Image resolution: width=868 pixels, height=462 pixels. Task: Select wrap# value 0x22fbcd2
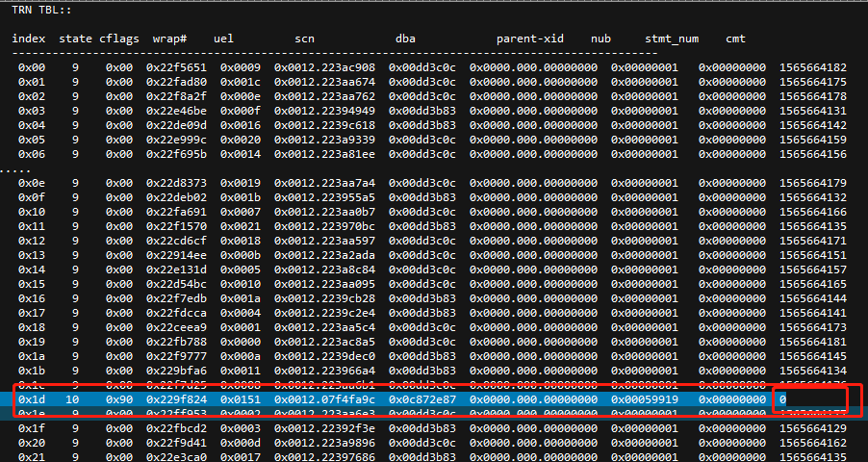tap(177, 427)
